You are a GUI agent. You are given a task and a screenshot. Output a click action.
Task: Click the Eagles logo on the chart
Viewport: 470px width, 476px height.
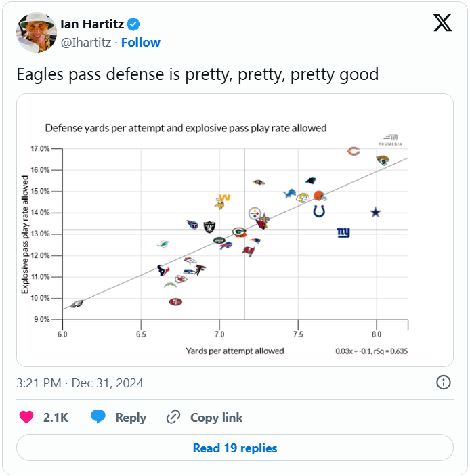[77, 304]
